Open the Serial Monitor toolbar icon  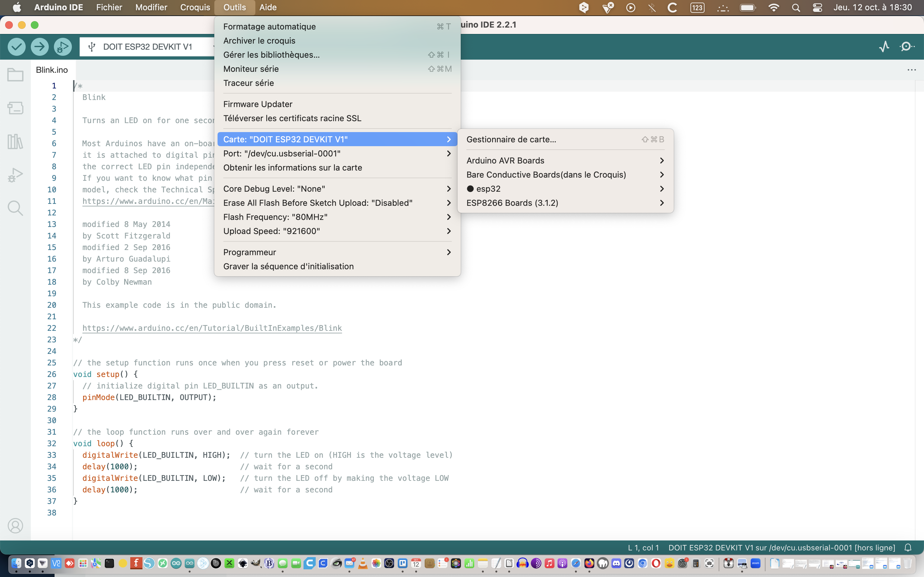click(x=907, y=46)
